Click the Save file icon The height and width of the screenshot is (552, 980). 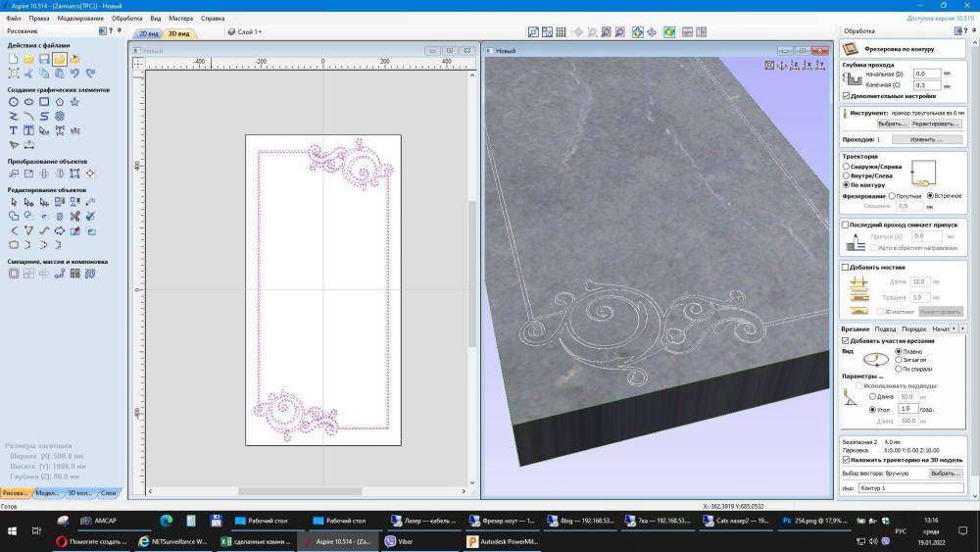44,60
